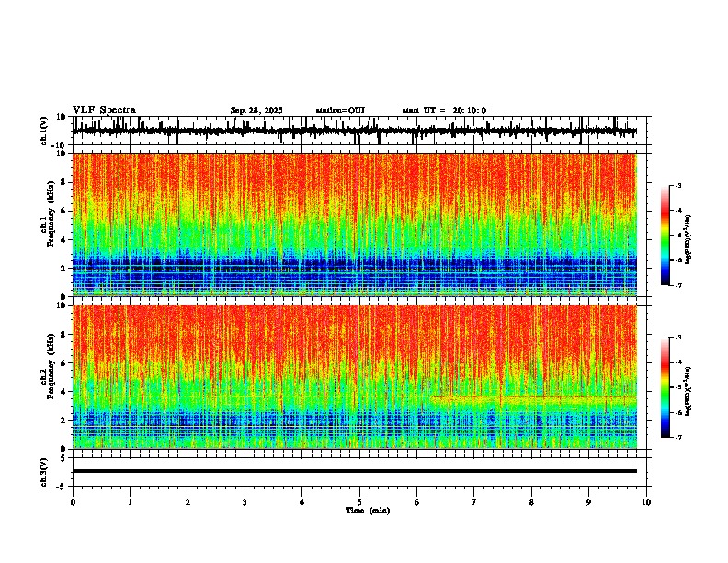728x563 pixels.
Task: Click the ch.1(V) waveform axis label
Action: (x=44, y=131)
